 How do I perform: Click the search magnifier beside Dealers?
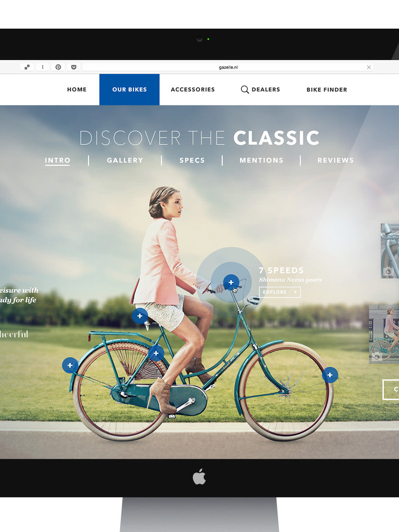[x=245, y=90]
